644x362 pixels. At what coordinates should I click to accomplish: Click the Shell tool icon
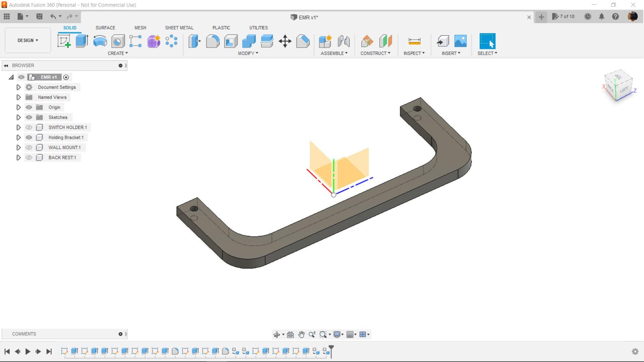pos(231,41)
